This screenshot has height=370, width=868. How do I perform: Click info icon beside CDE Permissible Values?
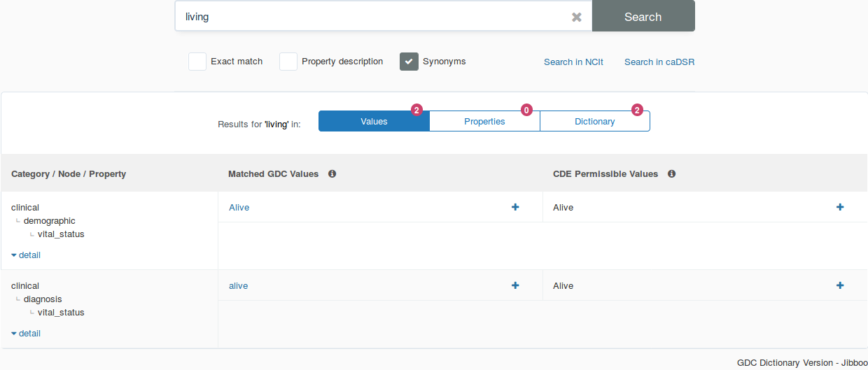(671, 173)
